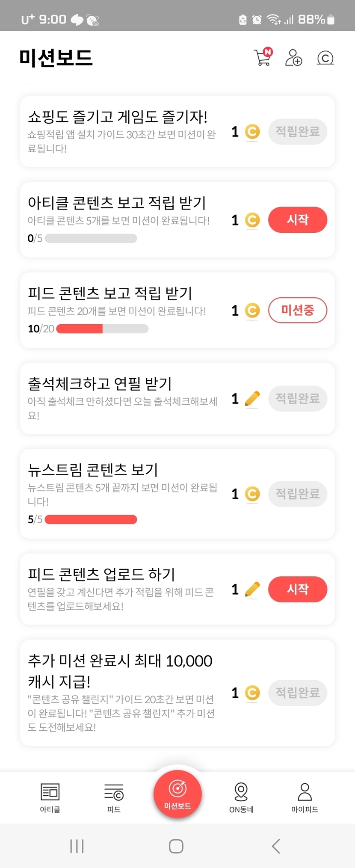Start the 아티클 콘텐츠 보고 적립 받기 mission
Viewport: 355px width, 868px height.
pyautogui.click(x=297, y=220)
